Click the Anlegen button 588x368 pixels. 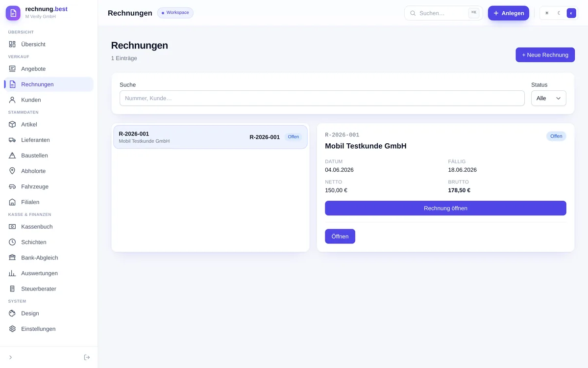509,13
